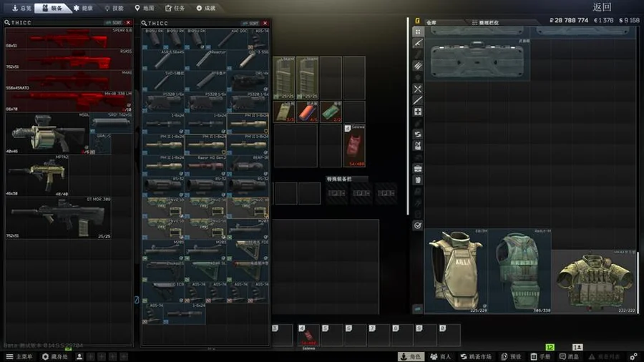Screen dimensions: 644x362
Task: Open the 商人 traders screen
Action: point(440,357)
